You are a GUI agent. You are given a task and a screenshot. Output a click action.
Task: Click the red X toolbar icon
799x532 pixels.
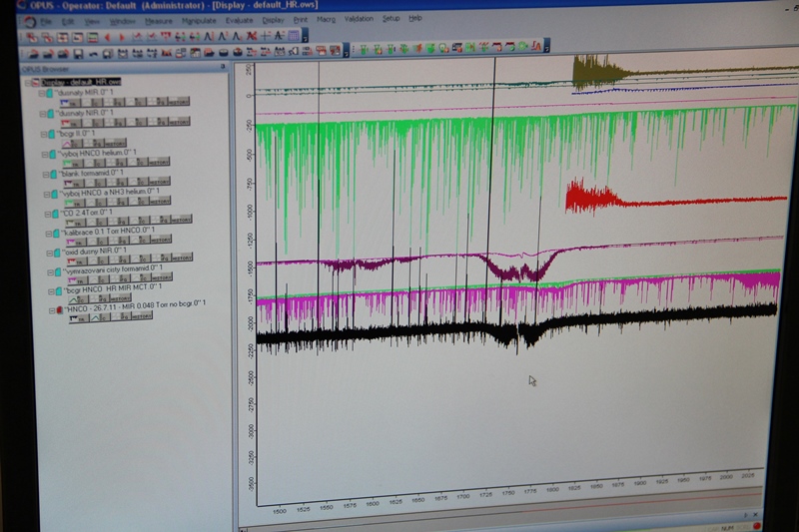tap(252, 36)
